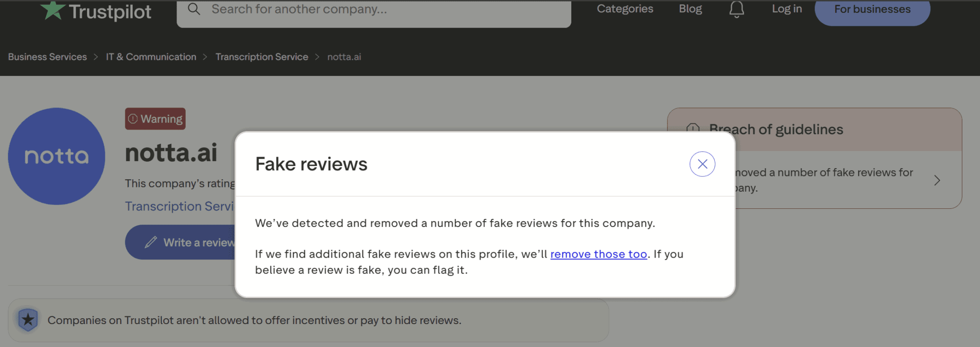Click the shield star icon in the banner

click(28, 320)
